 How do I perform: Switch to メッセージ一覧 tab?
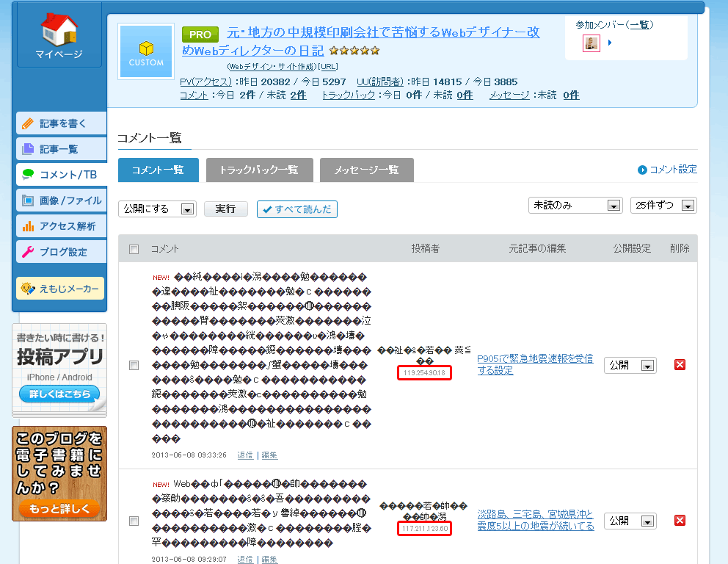point(367,170)
